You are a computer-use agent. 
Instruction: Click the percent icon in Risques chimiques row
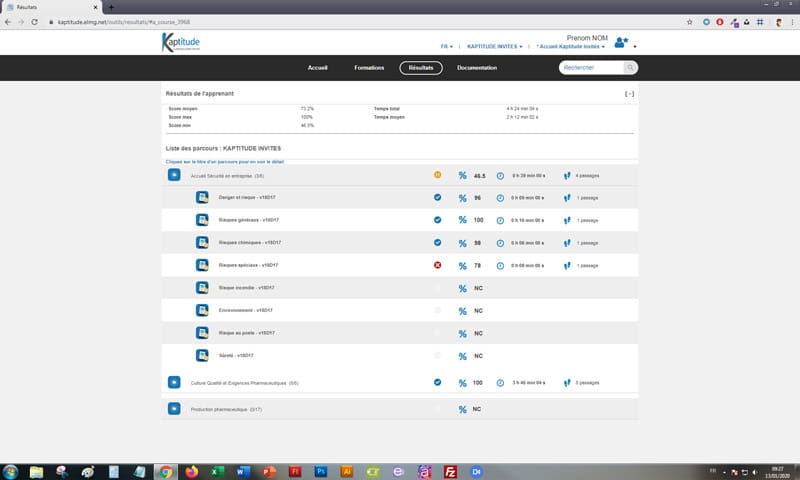tap(462, 243)
